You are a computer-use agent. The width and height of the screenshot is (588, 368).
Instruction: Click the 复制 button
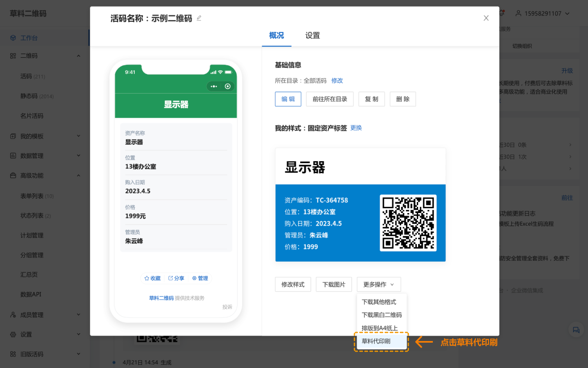click(372, 99)
